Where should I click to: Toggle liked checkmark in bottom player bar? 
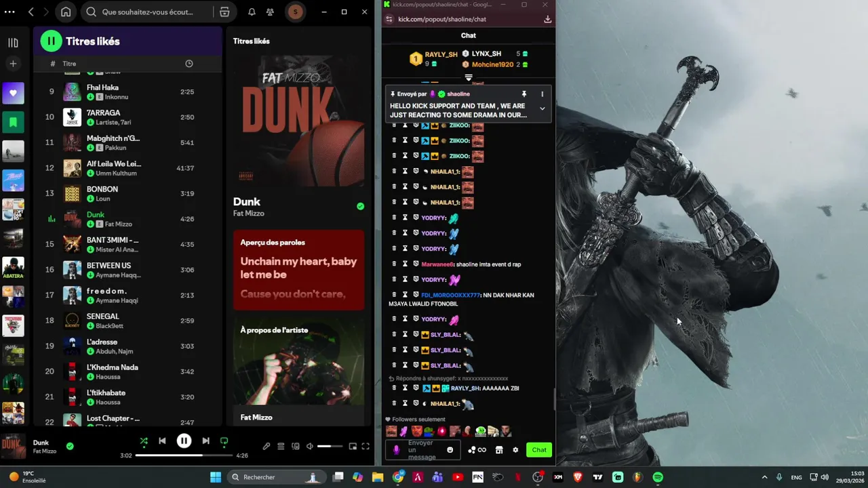tap(70, 446)
